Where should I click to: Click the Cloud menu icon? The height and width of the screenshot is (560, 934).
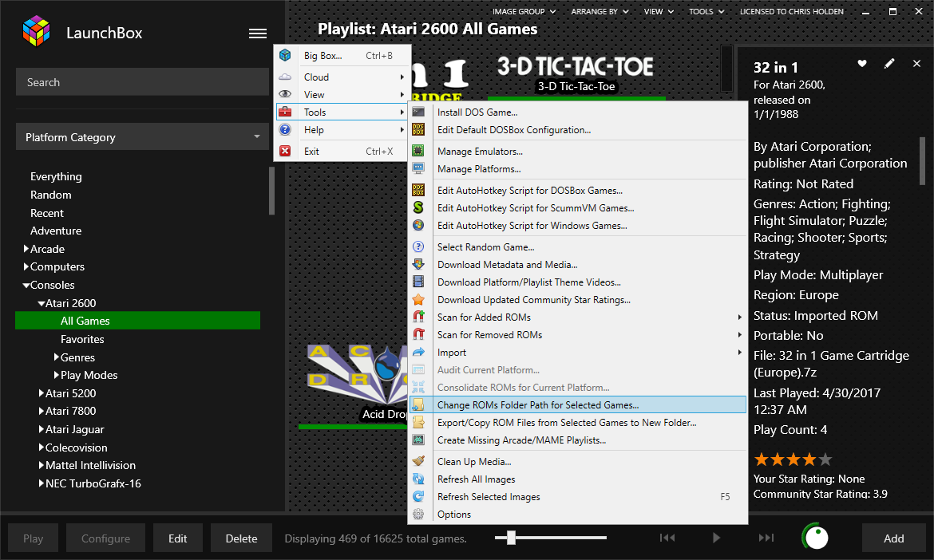285,77
